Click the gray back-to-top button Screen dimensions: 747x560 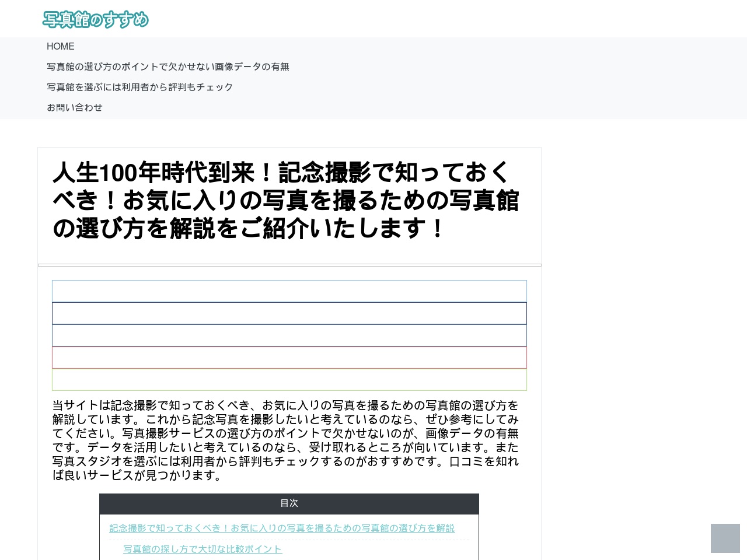pos(725,538)
